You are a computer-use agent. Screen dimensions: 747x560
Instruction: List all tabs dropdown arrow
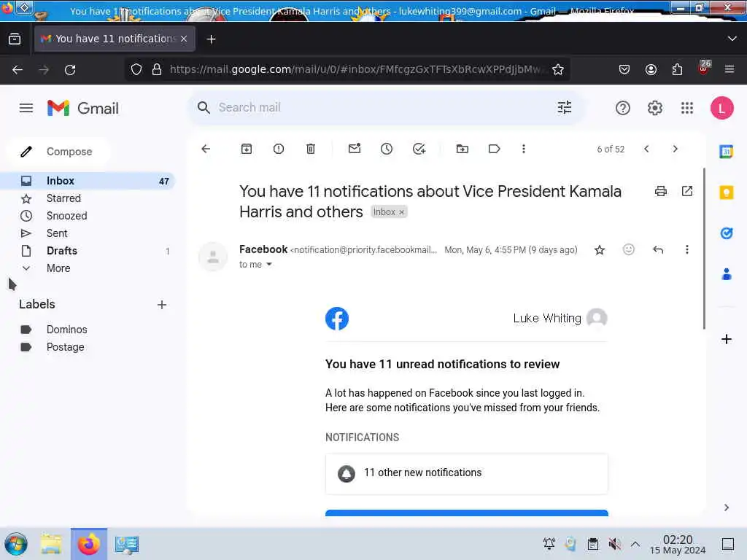732,39
